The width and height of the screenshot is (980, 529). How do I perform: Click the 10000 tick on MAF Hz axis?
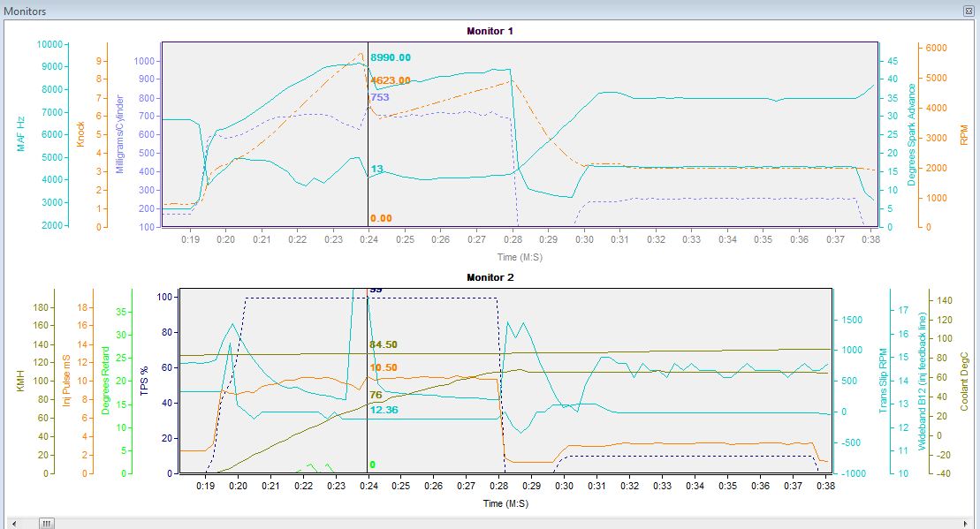click(49, 44)
